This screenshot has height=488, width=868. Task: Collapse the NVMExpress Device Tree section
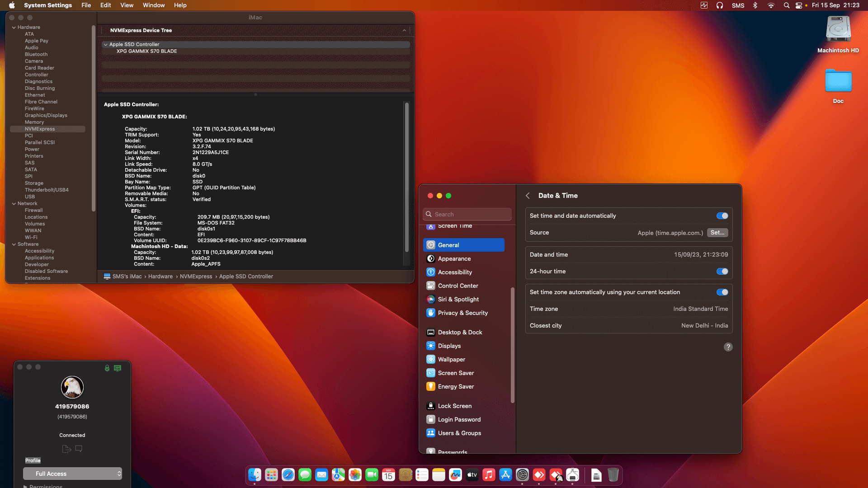404,30
